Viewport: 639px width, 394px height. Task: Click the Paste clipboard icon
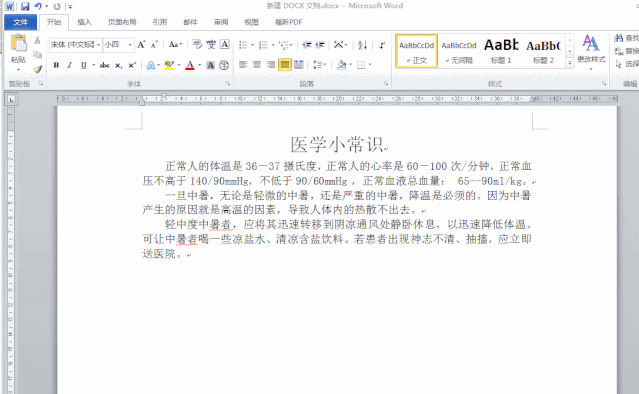(x=18, y=44)
